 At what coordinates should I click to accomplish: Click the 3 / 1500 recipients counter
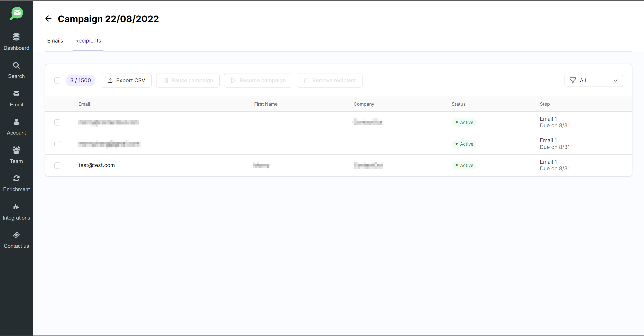80,80
